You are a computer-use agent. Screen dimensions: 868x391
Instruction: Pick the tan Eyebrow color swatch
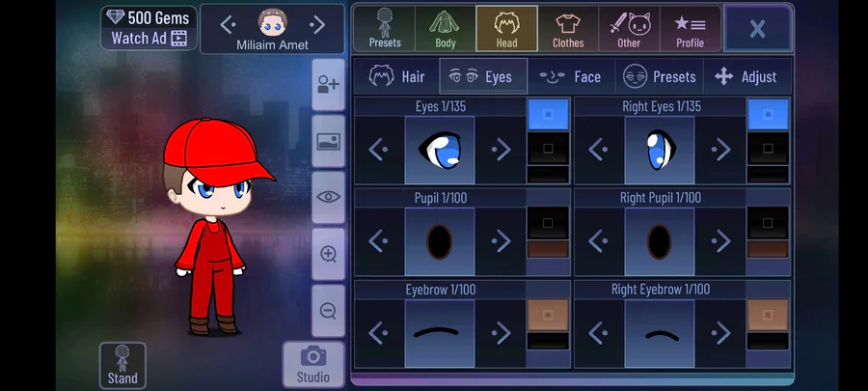point(548,315)
